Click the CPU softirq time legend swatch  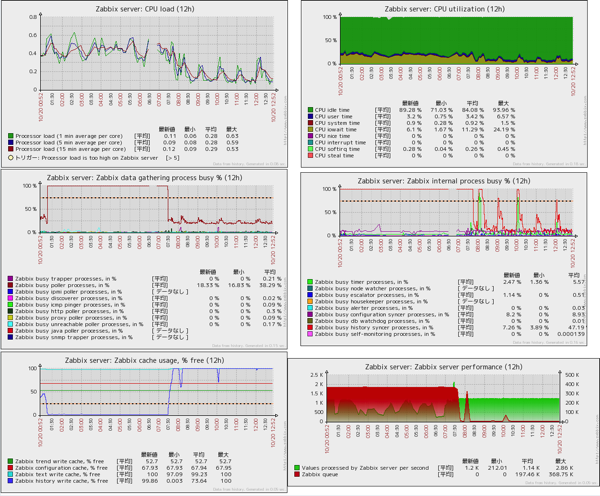tap(310, 149)
